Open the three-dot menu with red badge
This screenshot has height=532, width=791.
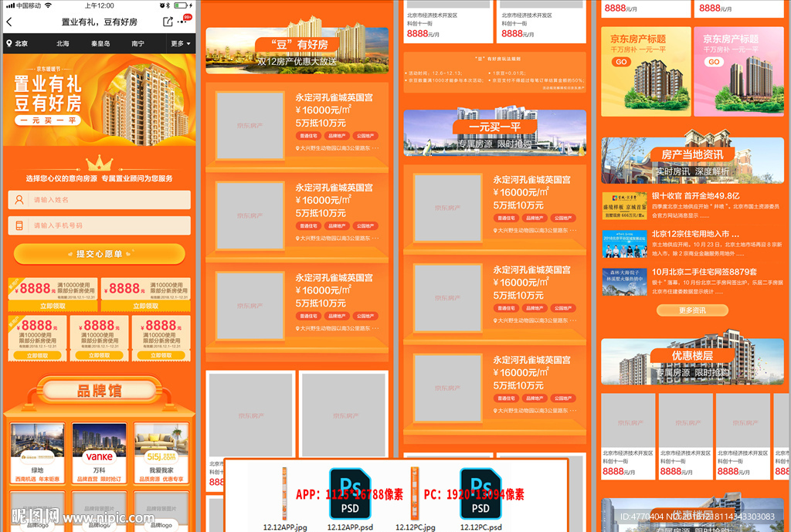(184, 21)
